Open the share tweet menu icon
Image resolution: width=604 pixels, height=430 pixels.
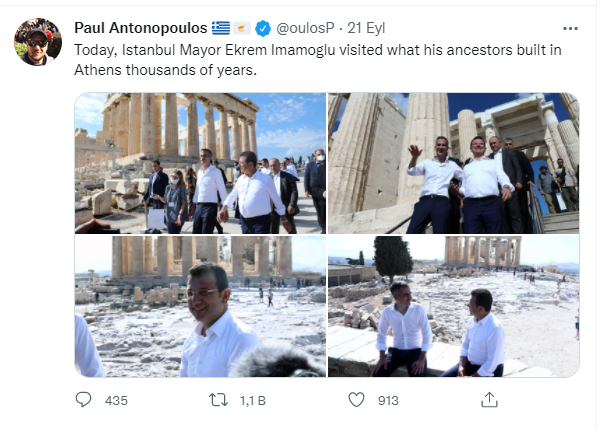489,400
